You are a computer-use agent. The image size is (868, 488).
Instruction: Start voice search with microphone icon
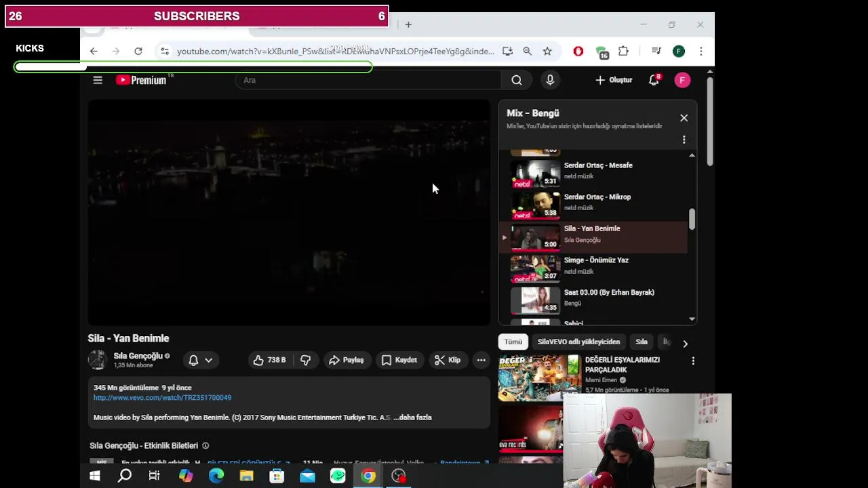(550, 80)
